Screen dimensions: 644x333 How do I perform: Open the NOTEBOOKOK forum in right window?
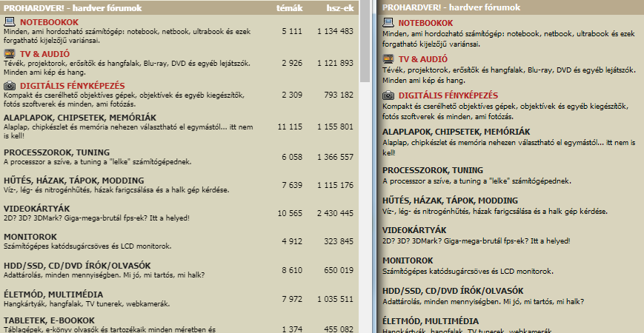tap(425, 23)
